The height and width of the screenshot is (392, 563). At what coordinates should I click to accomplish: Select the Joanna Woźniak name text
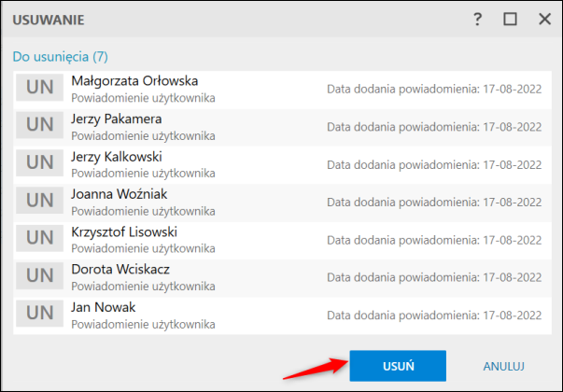pos(120,193)
